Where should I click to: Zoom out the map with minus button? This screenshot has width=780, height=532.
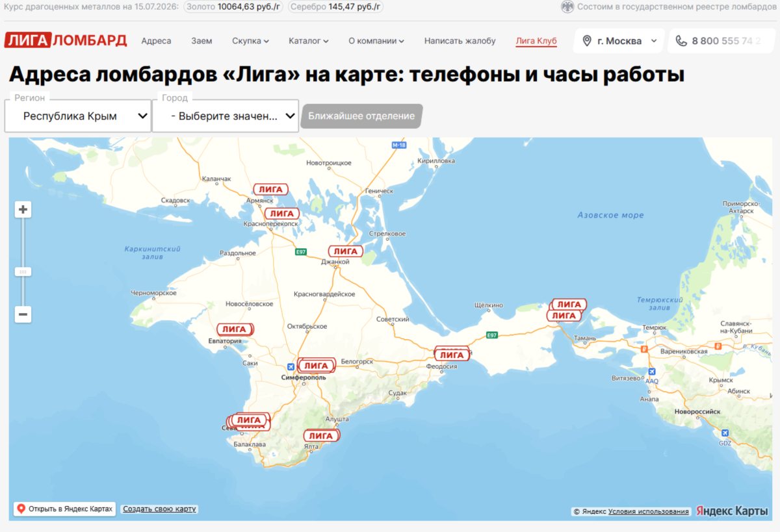[x=23, y=314]
